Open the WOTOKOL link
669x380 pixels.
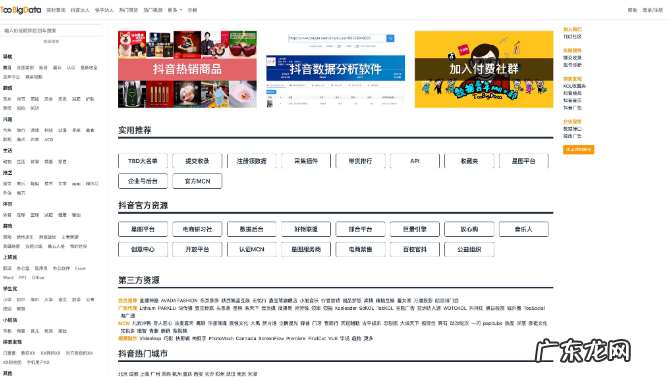[x=455, y=308]
